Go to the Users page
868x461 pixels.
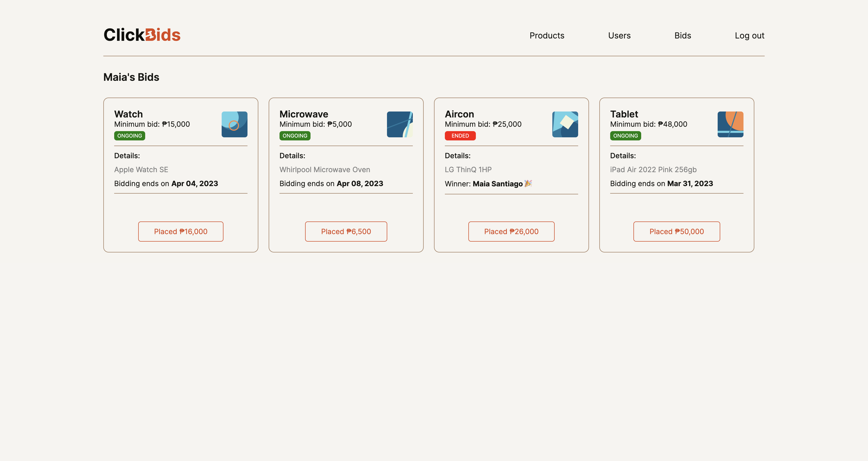coord(619,35)
